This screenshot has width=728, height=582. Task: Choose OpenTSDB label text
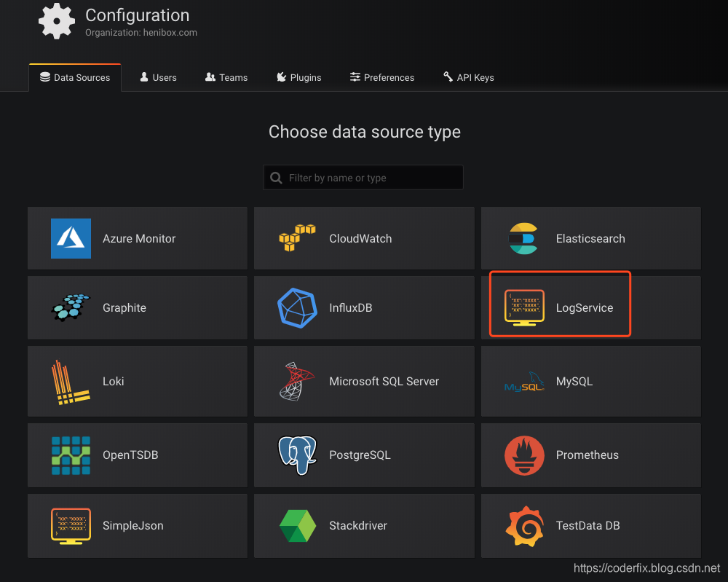[130, 455]
